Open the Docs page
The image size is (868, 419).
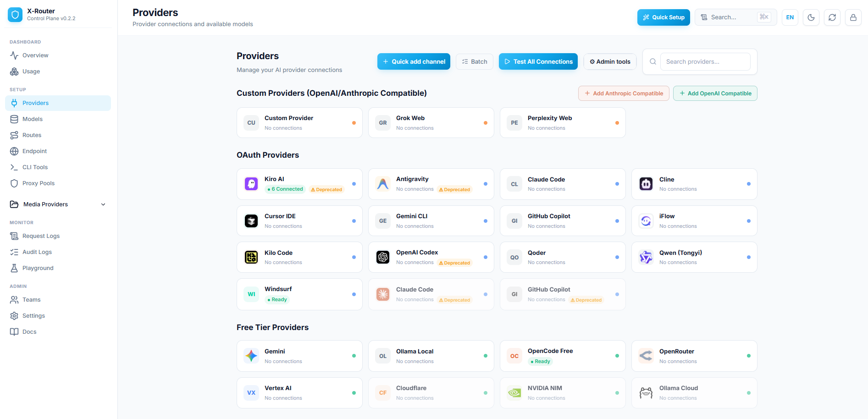(58, 332)
